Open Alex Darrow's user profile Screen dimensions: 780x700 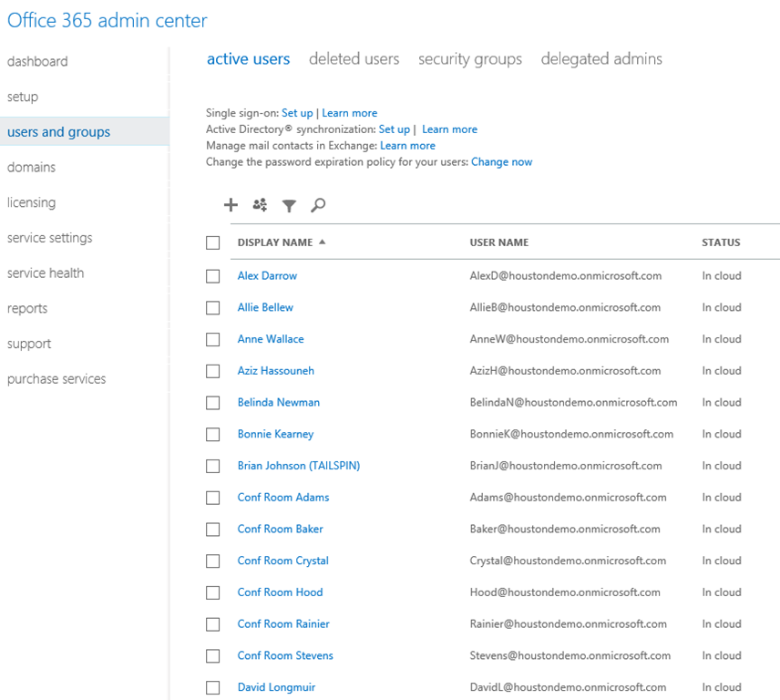coord(267,275)
